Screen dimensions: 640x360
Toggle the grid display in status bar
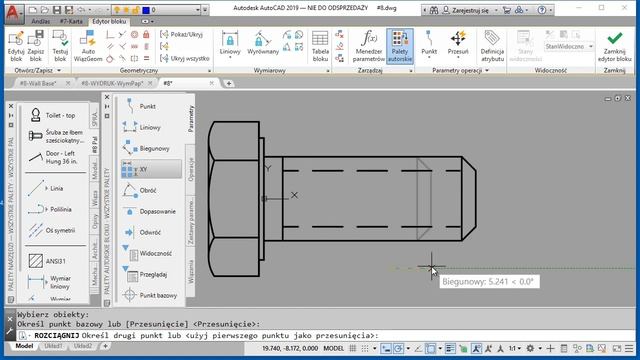point(353,349)
